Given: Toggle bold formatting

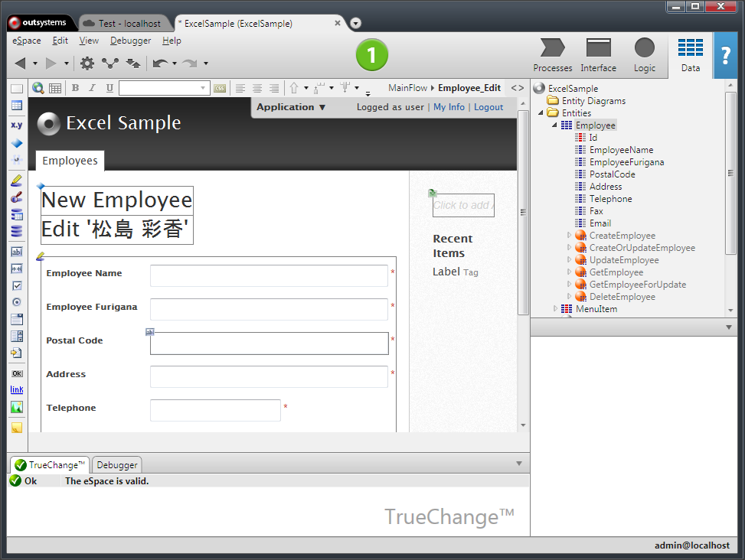Looking at the screenshot, I should tap(75, 88).
